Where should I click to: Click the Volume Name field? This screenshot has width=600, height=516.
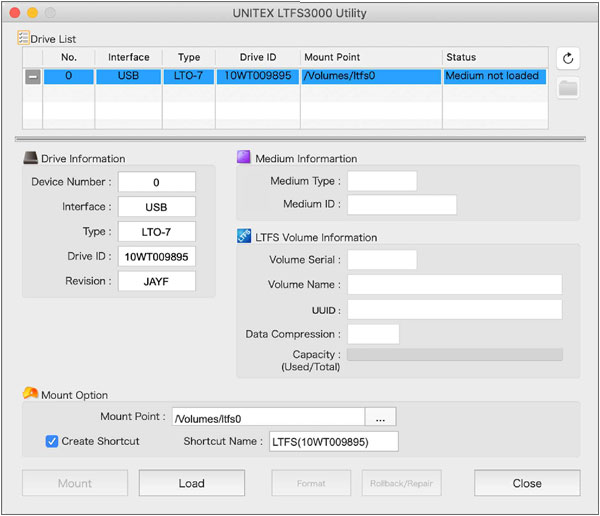pos(454,285)
